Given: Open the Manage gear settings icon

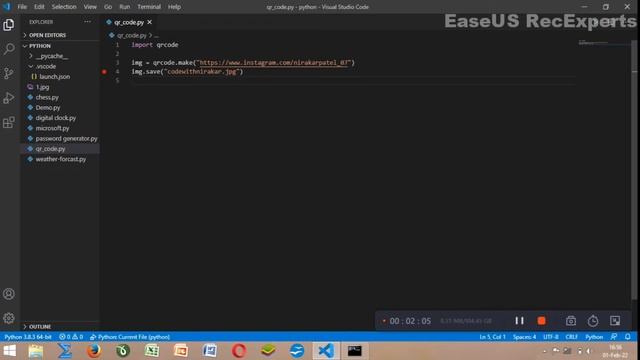Looking at the screenshot, I should [9, 318].
